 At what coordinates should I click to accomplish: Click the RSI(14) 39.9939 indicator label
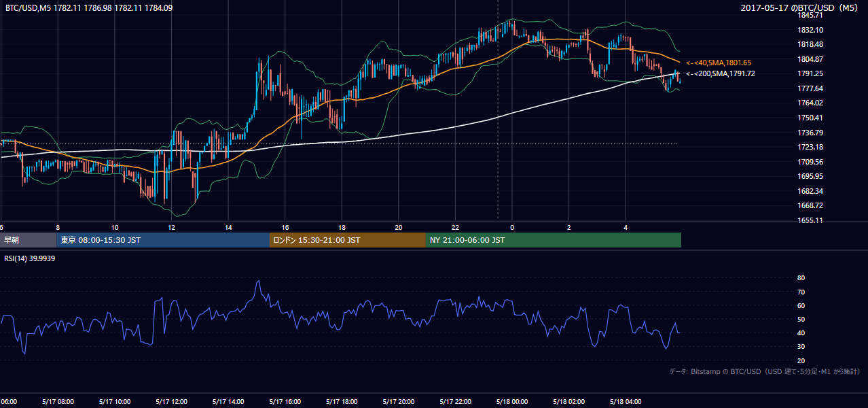[30, 258]
